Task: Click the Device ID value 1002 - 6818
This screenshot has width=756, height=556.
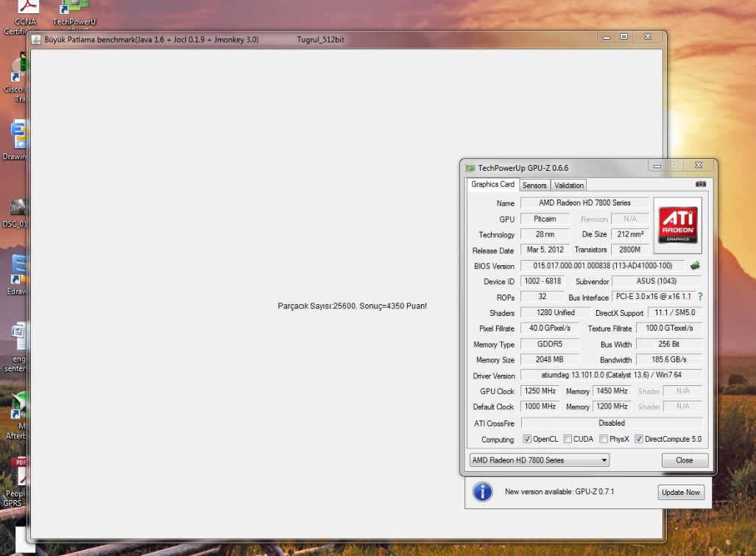Action: coord(543,281)
